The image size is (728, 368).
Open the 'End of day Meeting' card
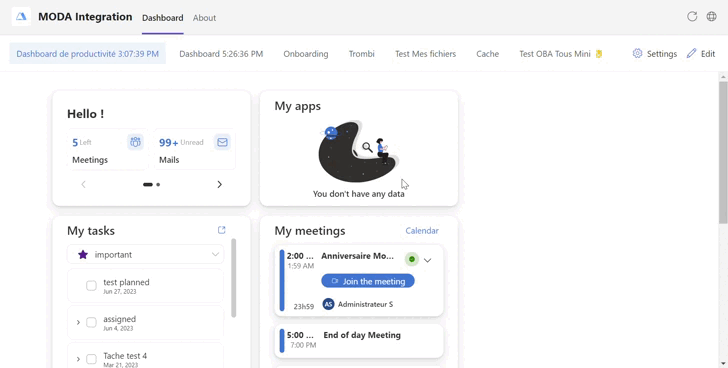[358, 341]
